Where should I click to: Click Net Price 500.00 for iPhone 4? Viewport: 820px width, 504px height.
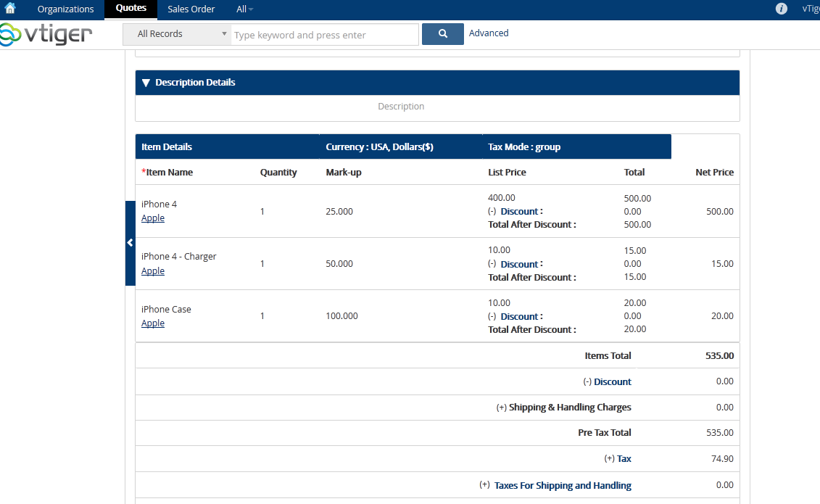click(x=720, y=211)
